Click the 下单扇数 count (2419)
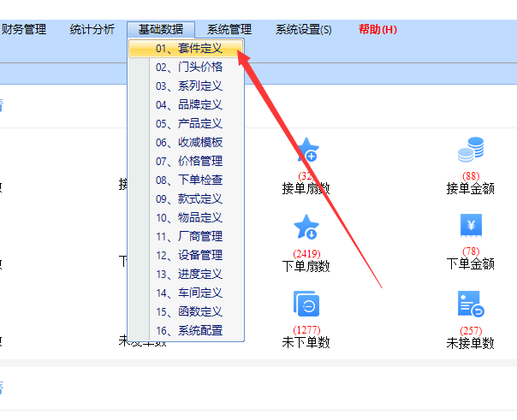This screenshot has height=420, width=517. tap(306, 254)
